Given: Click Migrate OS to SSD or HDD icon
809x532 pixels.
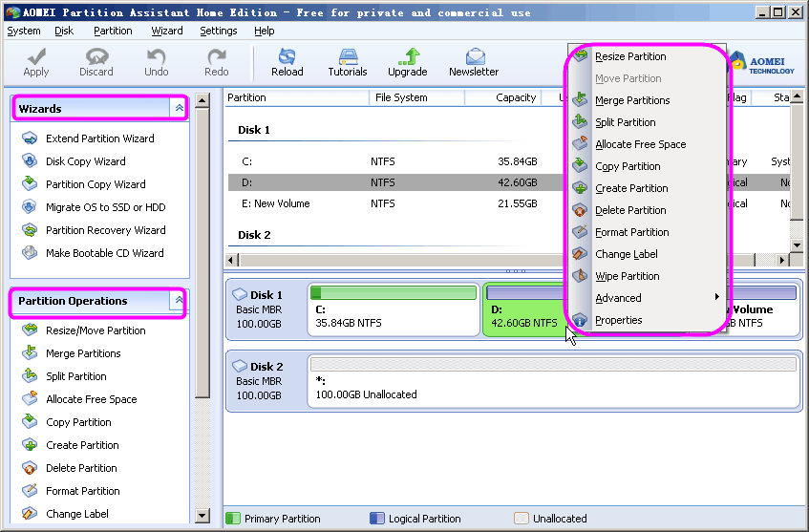Looking at the screenshot, I should tap(30, 207).
